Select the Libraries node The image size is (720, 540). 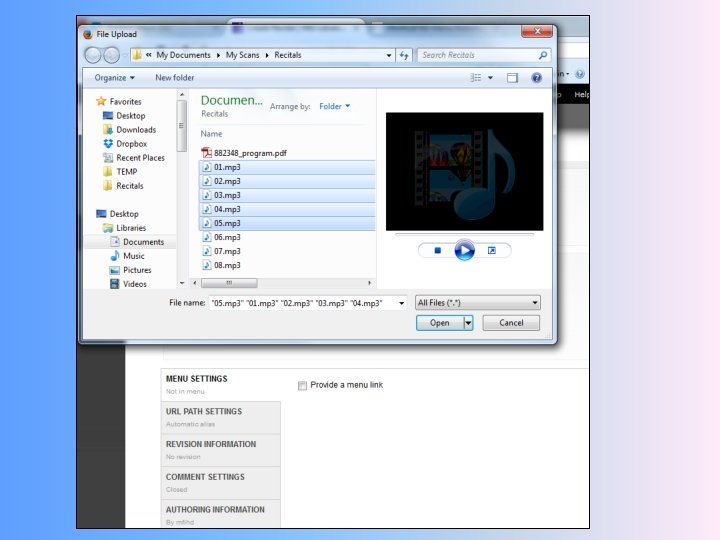point(124,228)
